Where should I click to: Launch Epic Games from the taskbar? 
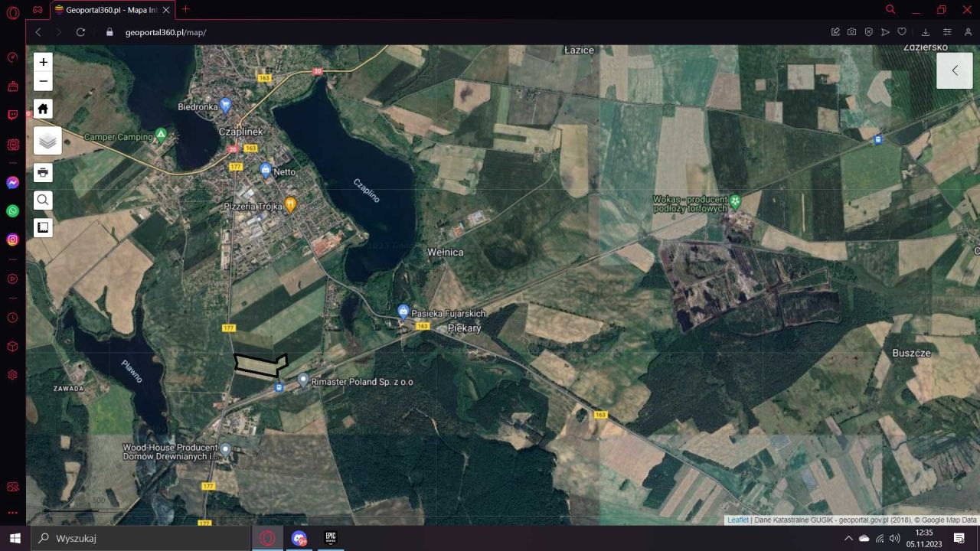331,538
